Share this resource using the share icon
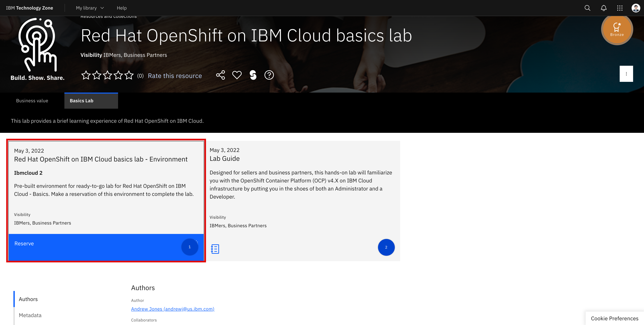 (221, 75)
